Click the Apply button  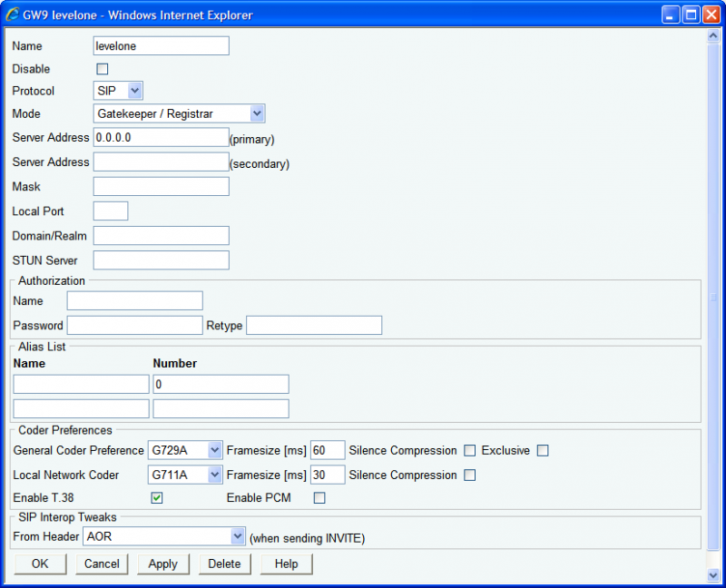(x=163, y=563)
